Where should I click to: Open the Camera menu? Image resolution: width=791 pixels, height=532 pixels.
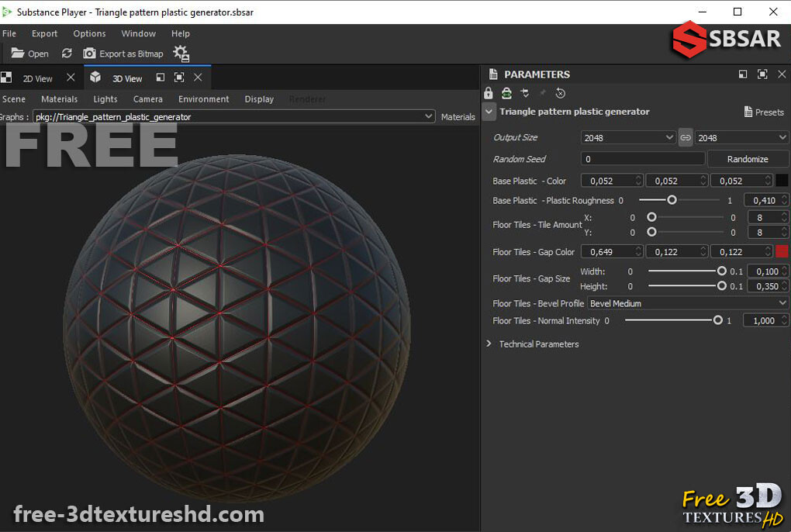click(148, 98)
